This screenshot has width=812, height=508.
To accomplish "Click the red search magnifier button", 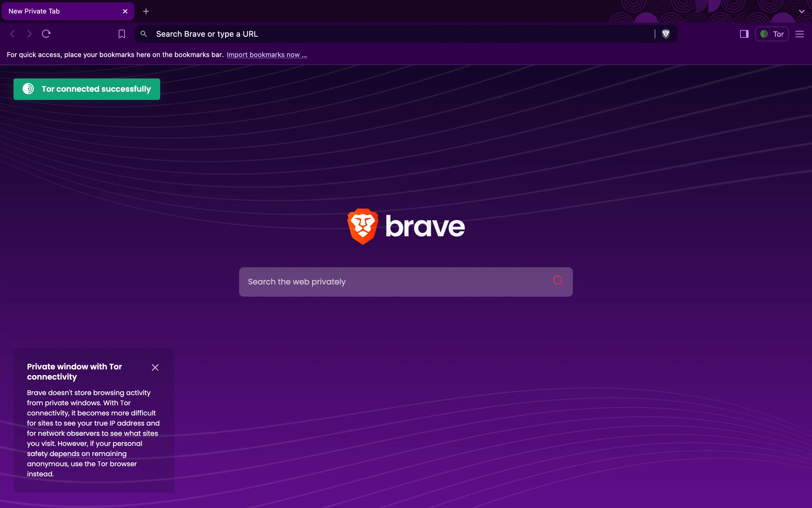I will [558, 281].
